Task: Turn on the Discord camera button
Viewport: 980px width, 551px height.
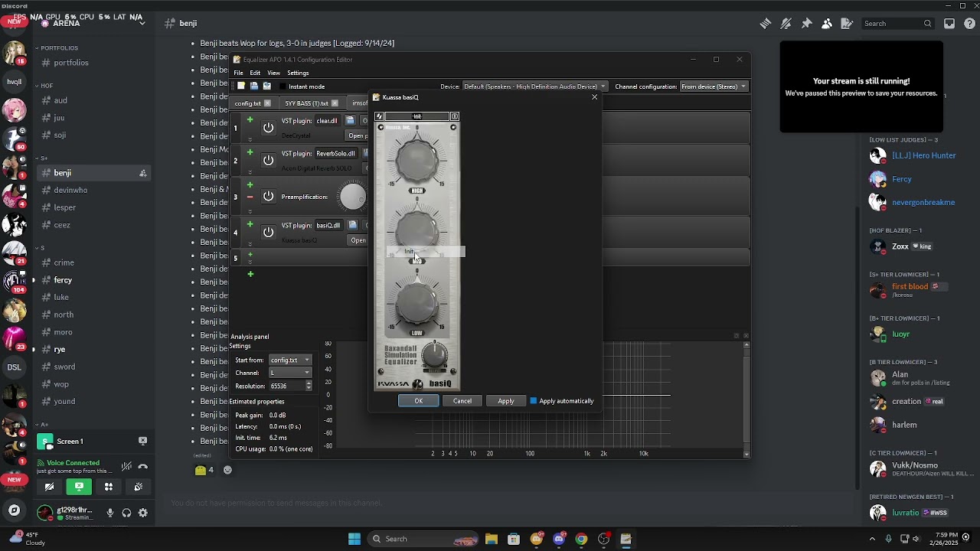Action: click(x=50, y=487)
